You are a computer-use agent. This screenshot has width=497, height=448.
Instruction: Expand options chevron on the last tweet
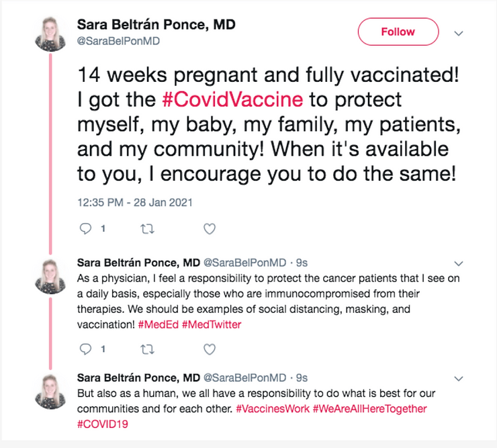[x=459, y=379]
